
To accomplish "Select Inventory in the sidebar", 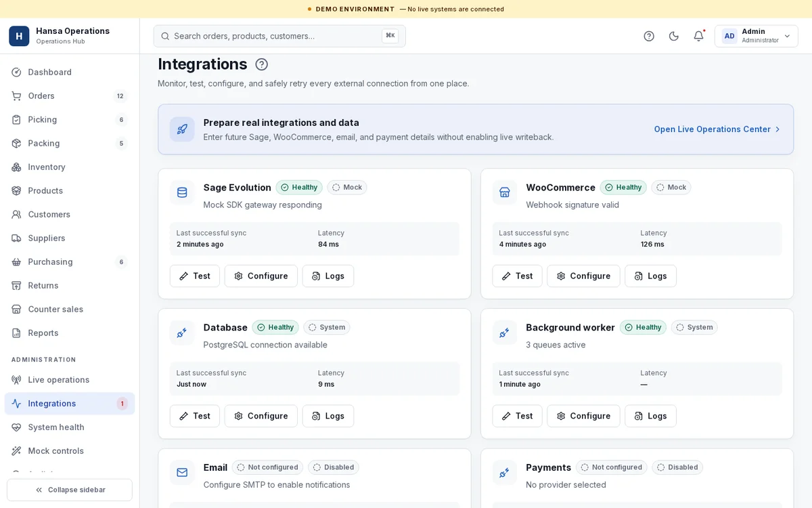I will coord(70,167).
